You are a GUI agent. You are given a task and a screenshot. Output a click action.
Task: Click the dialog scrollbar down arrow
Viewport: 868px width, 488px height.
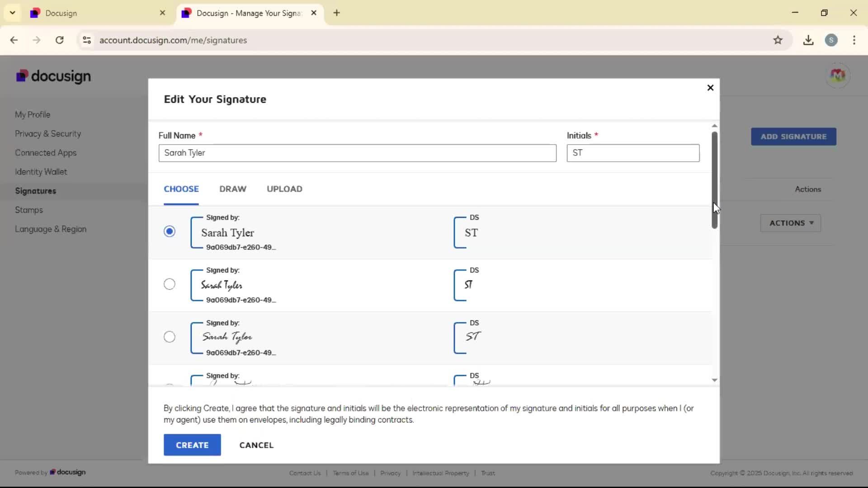714,380
